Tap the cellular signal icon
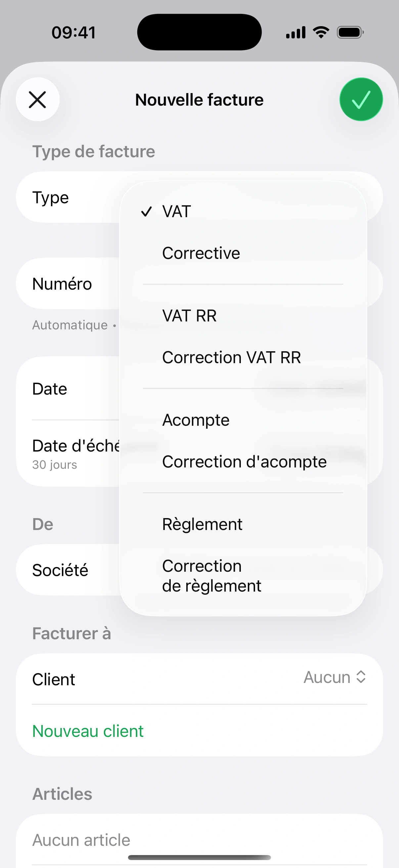 (296, 32)
